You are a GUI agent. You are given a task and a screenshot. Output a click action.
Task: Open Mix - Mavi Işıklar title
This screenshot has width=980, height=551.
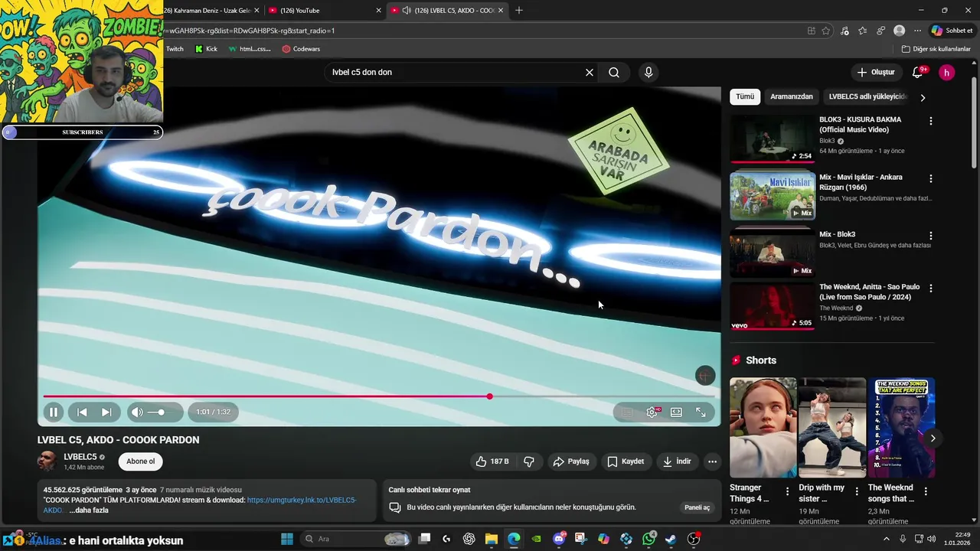861,181
